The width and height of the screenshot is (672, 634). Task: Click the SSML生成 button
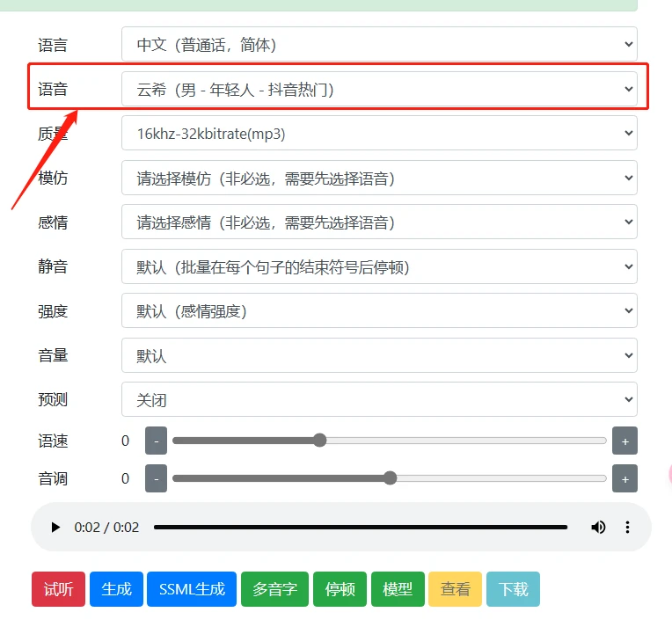pos(192,589)
